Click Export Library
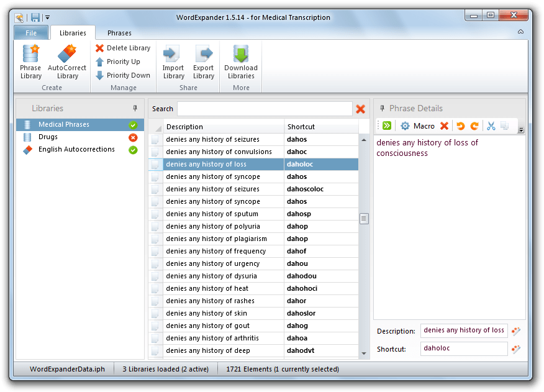The height and width of the screenshot is (392, 544). 203,62
